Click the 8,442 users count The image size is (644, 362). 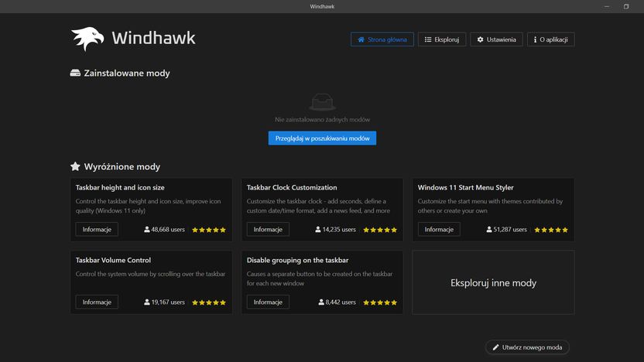point(337,302)
